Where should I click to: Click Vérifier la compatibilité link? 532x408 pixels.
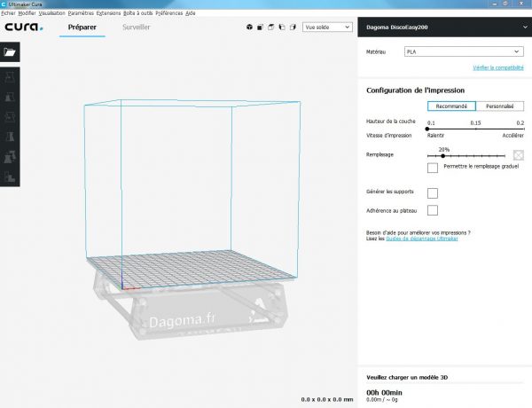tap(498, 67)
